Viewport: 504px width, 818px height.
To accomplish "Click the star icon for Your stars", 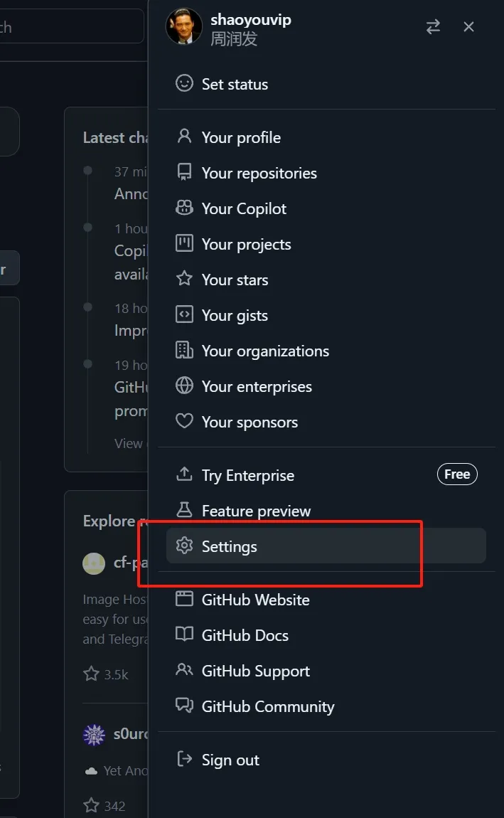I will [184, 279].
